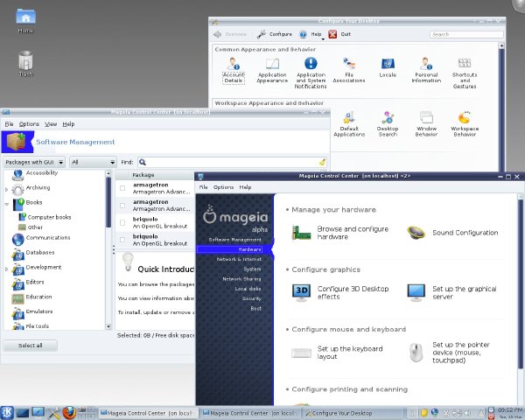The width and height of the screenshot is (525, 420).
Task: Select Network & Internet in Mageia sidebar
Action: coord(239,259)
